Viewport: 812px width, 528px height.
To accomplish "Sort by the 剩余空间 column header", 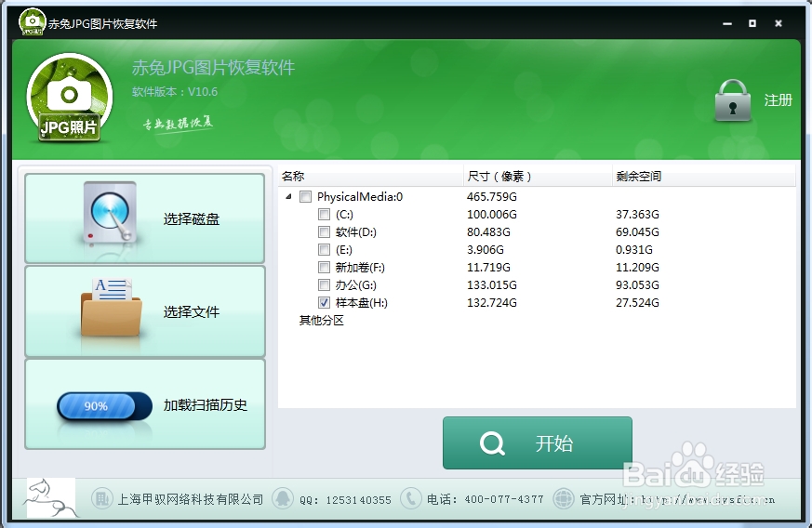I will (704, 177).
